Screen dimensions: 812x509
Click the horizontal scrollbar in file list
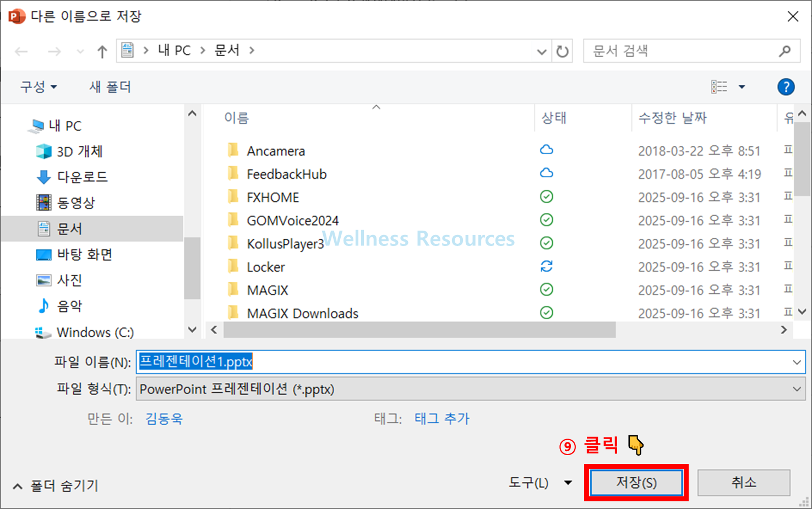coord(419,330)
